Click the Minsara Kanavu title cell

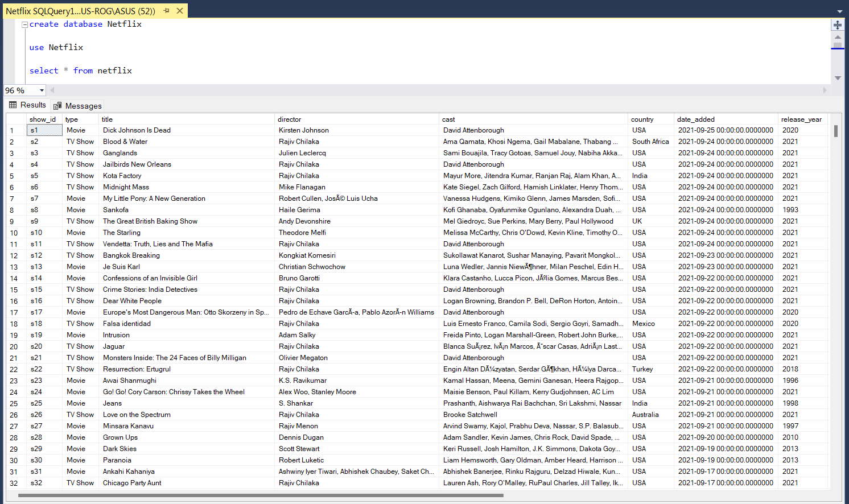pos(187,426)
